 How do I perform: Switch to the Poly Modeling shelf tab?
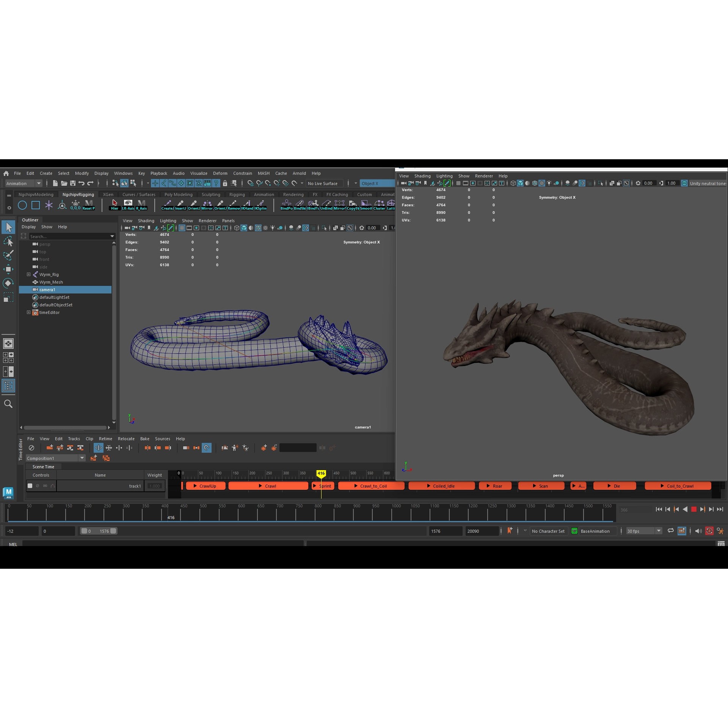click(178, 194)
